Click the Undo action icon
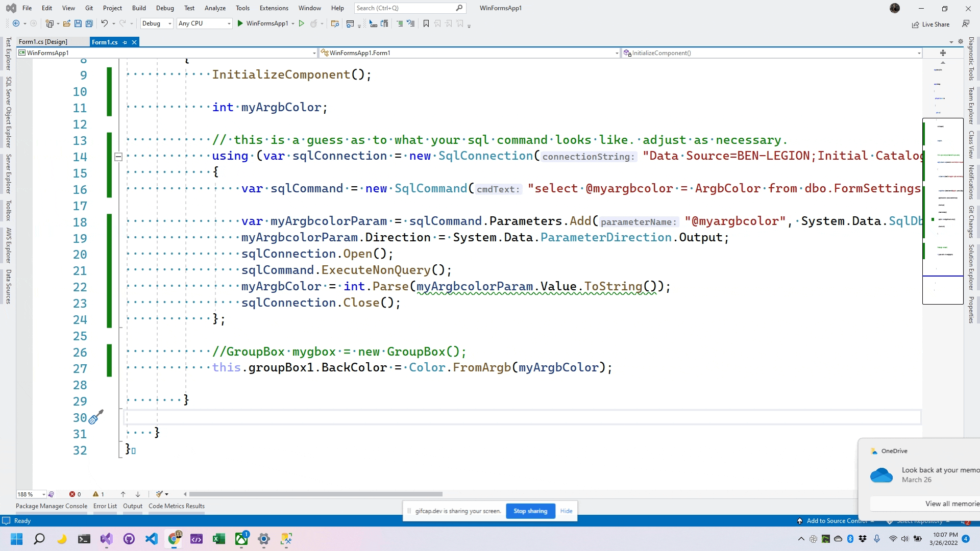The height and width of the screenshot is (551, 980). point(104,23)
